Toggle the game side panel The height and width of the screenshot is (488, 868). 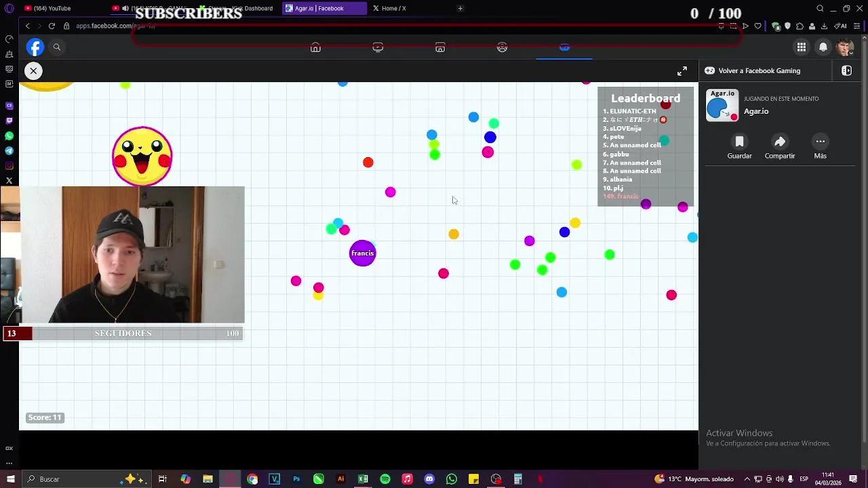coord(846,70)
